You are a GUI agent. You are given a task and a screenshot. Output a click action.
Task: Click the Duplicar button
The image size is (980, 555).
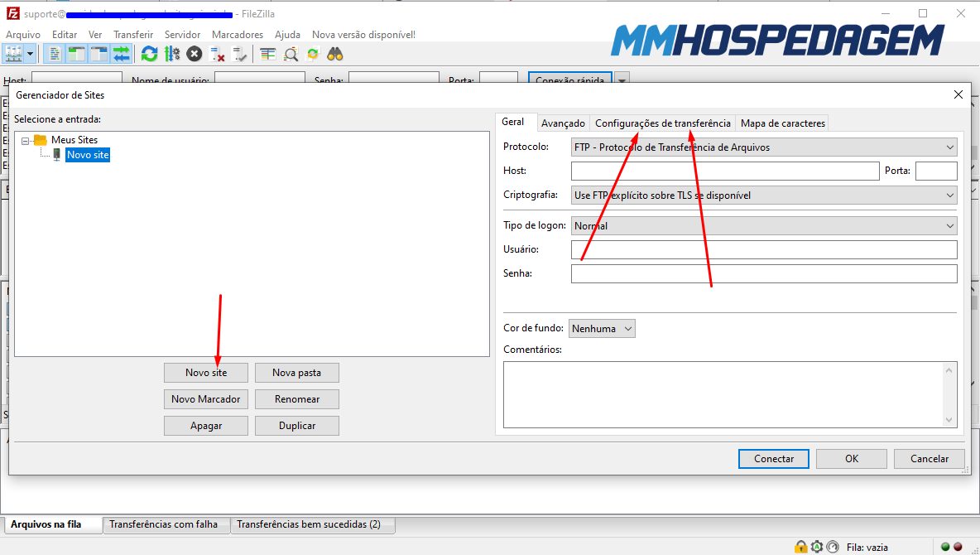[x=297, y=426]
